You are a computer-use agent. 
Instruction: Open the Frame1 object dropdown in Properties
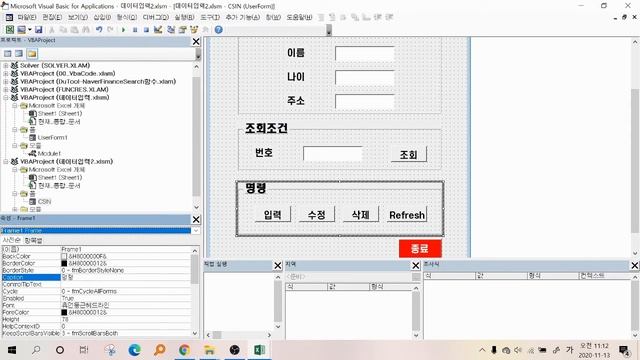click(196, 231)
